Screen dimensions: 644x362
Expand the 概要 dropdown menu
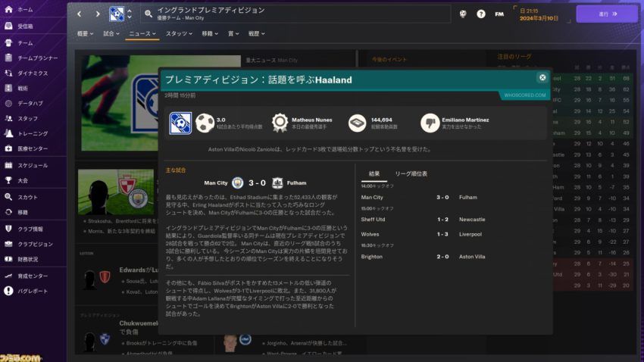click(85, 33)
